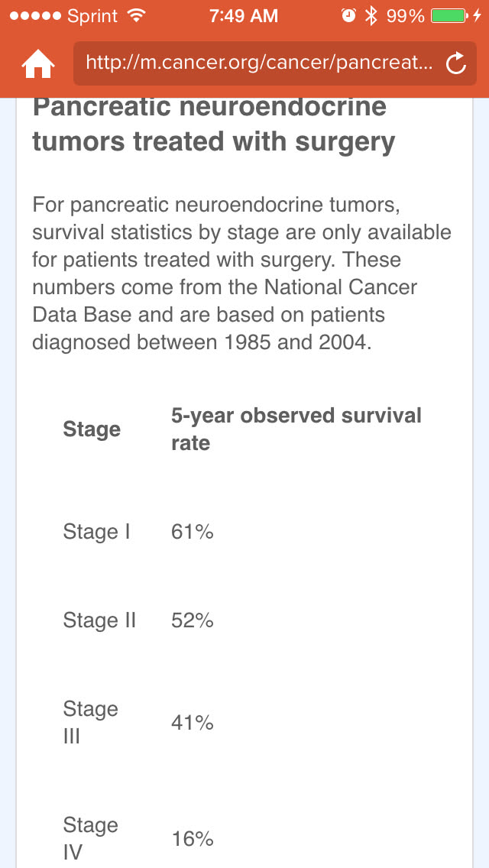Focus the m.cancer.org address field

[x=260, y=63]
